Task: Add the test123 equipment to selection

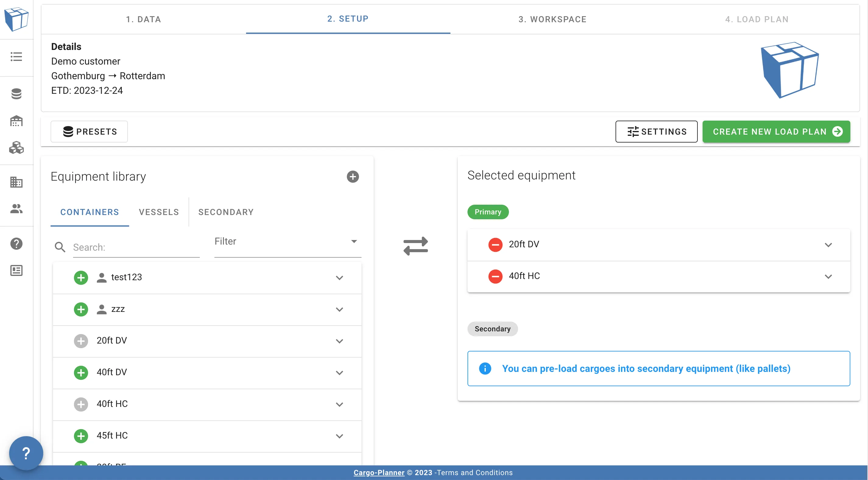Action: (80, 277)
